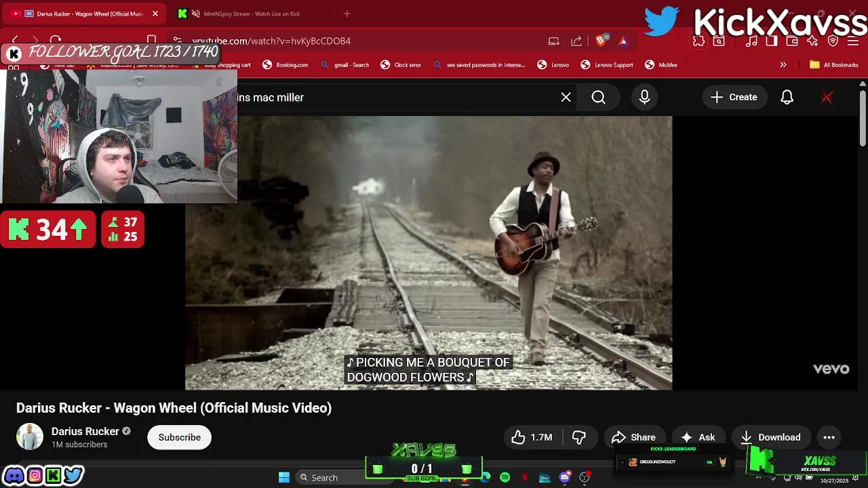The height and width of the screenshot is (488, 868).
Task: Open Twitter bird icon in bottom overlay
Action: [x=73, y=476]
